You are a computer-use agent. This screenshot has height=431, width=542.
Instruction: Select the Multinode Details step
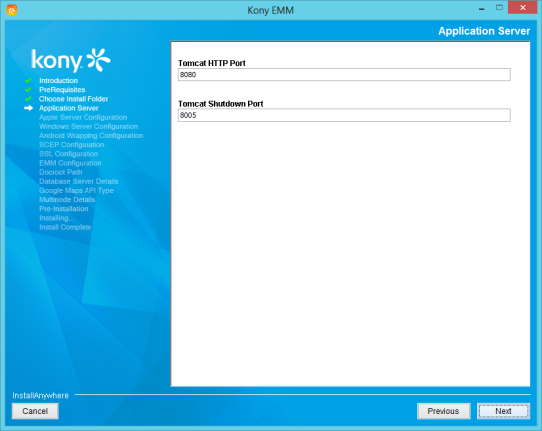[67, 200]
